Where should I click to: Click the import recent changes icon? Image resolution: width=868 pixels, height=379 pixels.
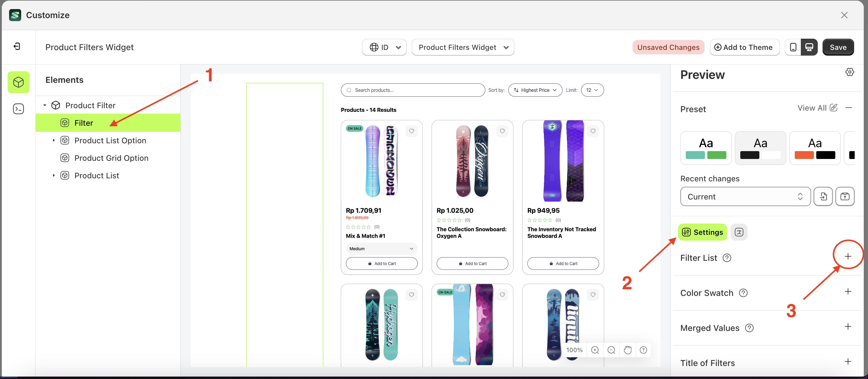pyautogui.click(x=823, y=196)
